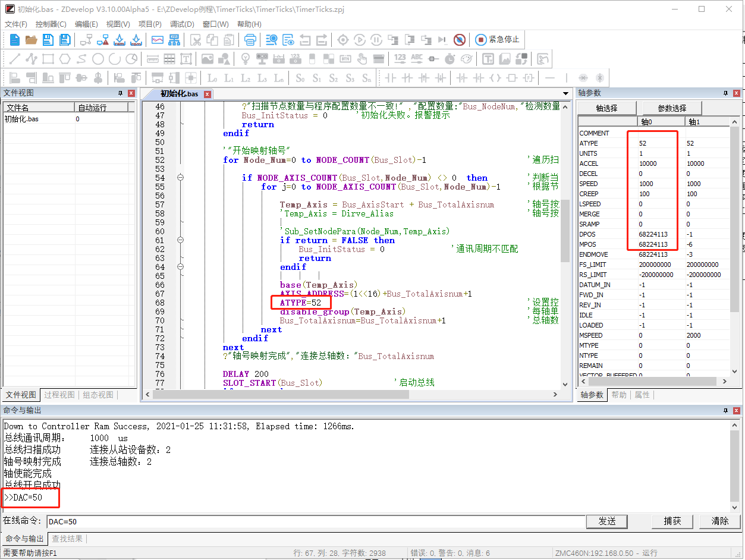Click the download to RAM icon
The width and height of the screenshot is (745, 560).
click(x=120, y=40)
